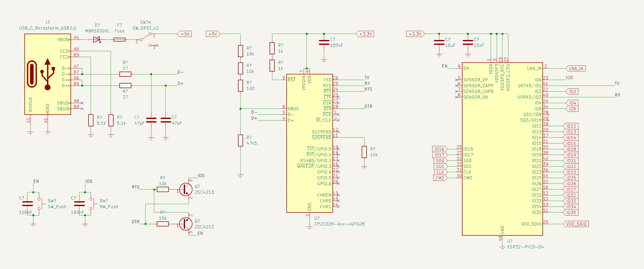Click the +5V power symbol near the fuse
Viewport: 644px width, 269px height.
pos(185,33)
